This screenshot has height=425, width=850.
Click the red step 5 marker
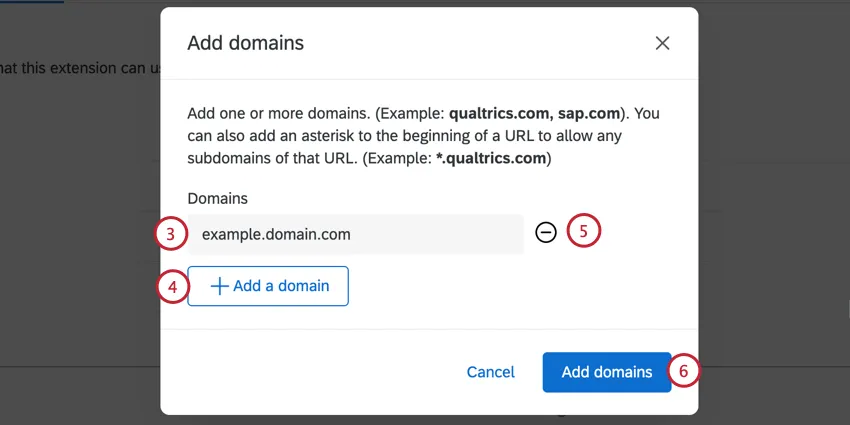tap(584, 232)
